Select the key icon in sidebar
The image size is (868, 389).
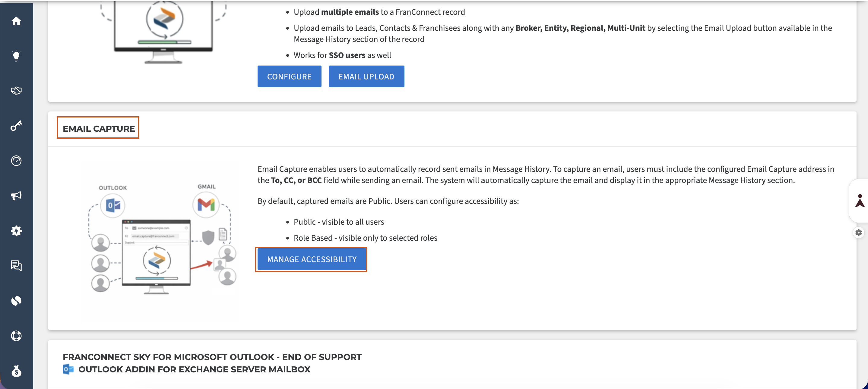(16, 126)
